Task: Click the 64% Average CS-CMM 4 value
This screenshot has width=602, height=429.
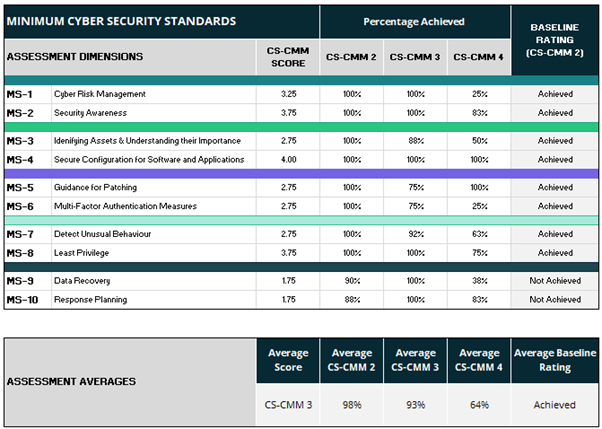Action: (x=478, y=405)
